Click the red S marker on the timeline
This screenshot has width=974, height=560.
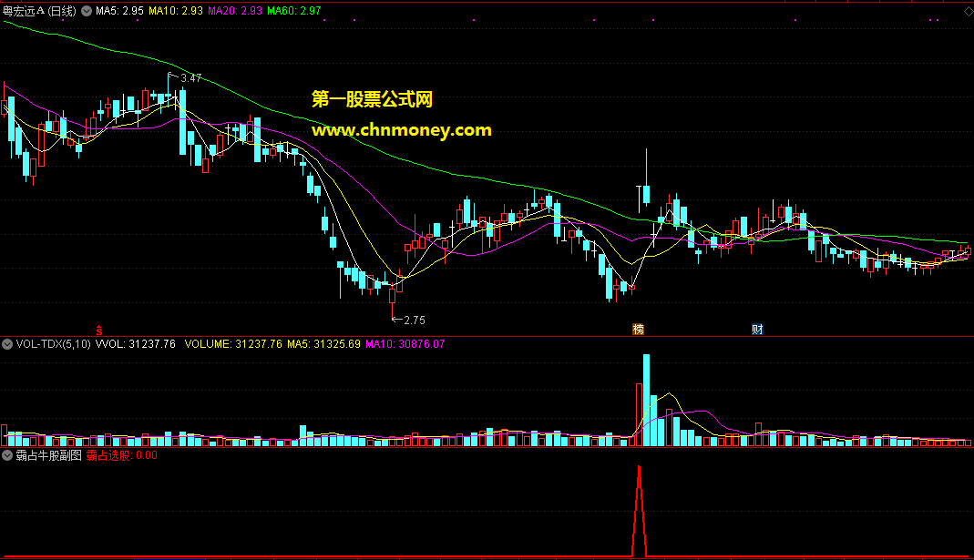click(x=98, y=331)
